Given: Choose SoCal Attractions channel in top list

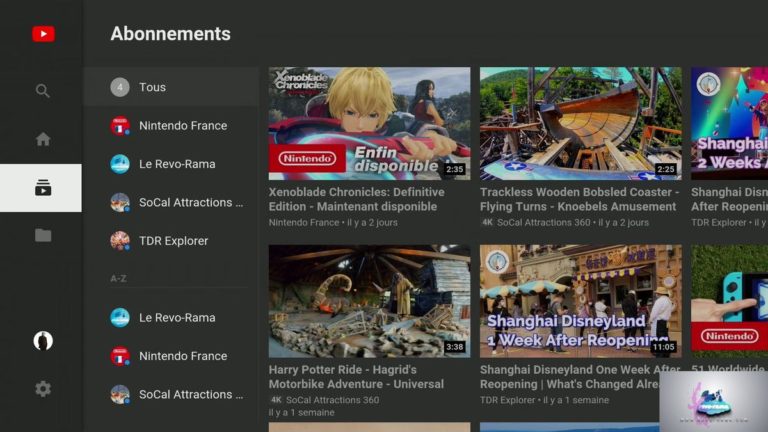Looking at the screenshot, I should click(x=190, y=202).
